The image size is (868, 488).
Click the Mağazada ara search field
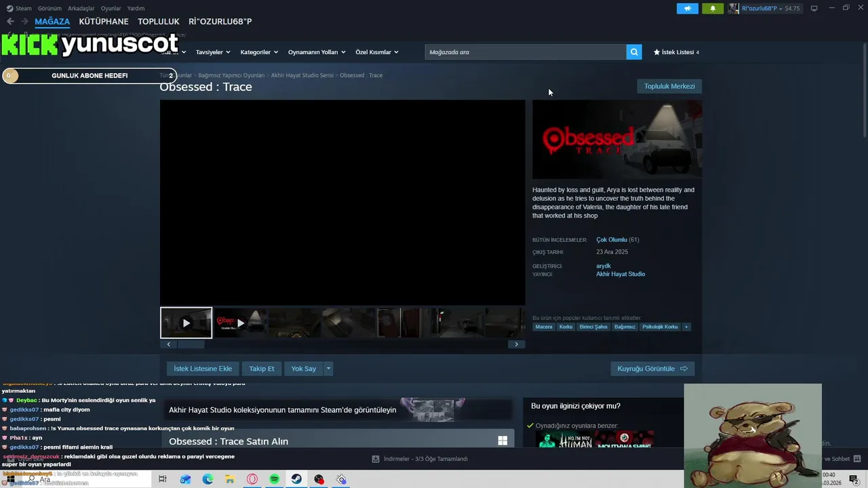(526, 52)
